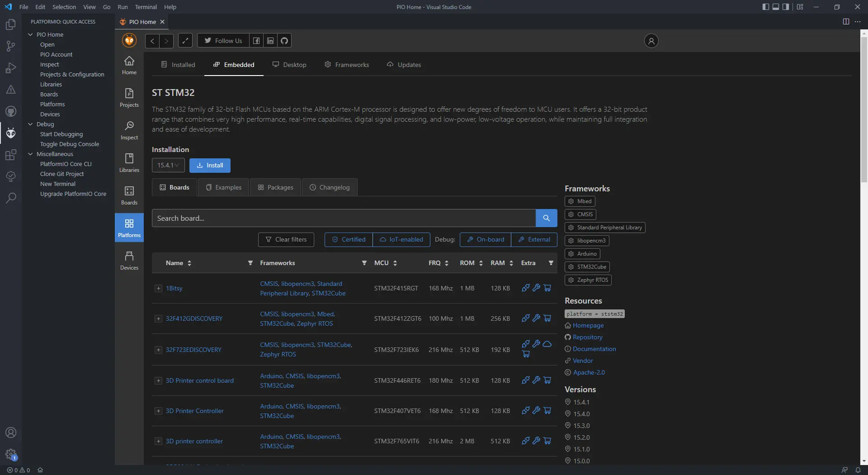Open the Examples tab
The height and width of the screenshot is (475, 868).
pyautogui.click(x=224, y=187)
